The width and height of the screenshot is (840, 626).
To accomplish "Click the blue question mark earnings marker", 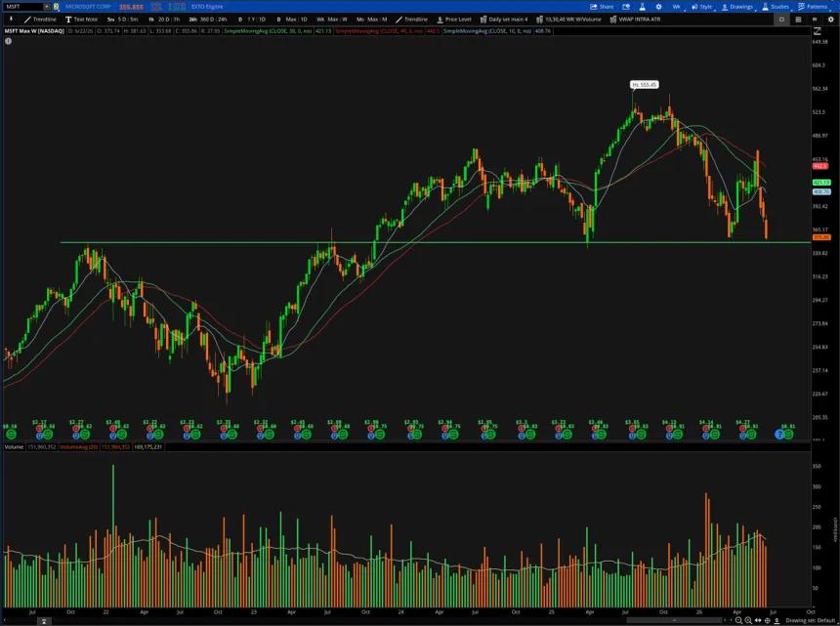I will [x=779, y=435].
